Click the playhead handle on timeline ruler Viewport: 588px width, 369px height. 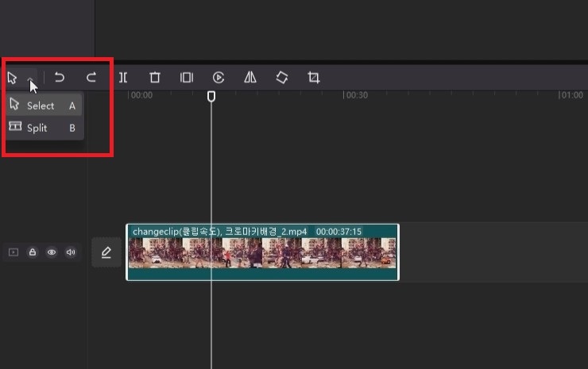(211, 97)
